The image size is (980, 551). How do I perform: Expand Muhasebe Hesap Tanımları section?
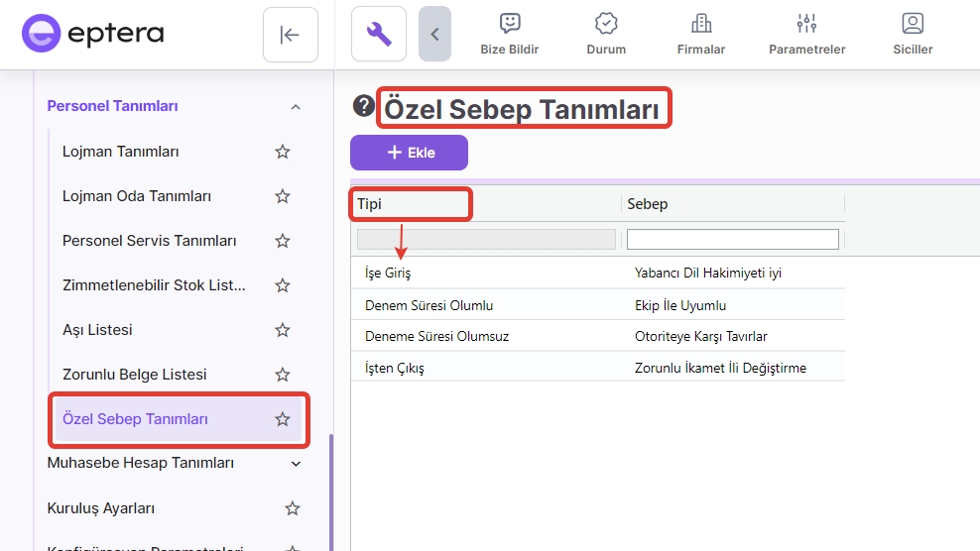coord(295,463)
